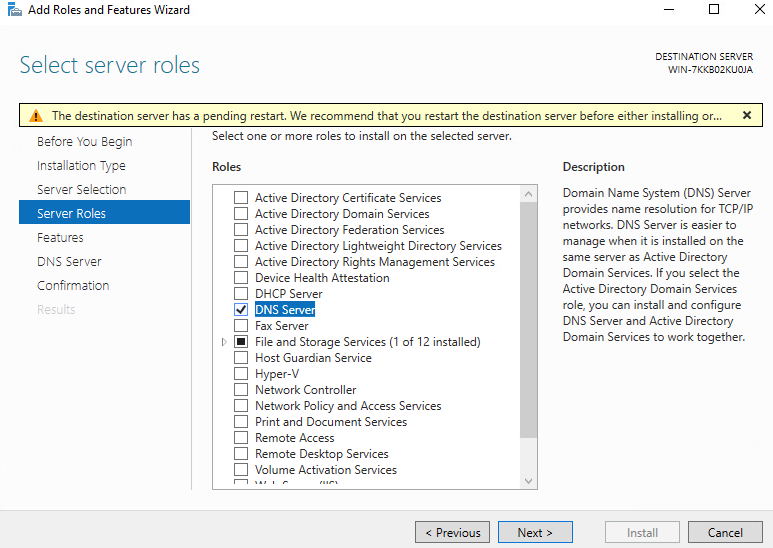Select File and Storage Services label
The width and height of the screenshot is (773, 548).
(368, 342)
